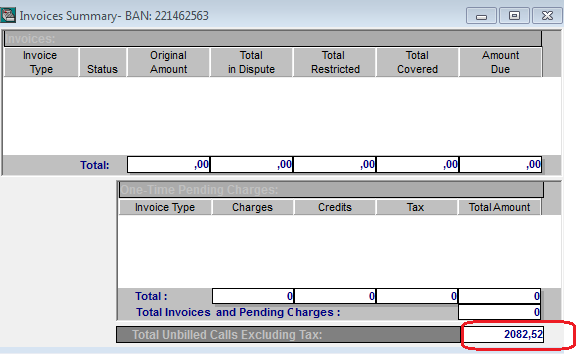Click the Invoices Summary window title icon
580x362 pixels.
click(x=8, y=16)
